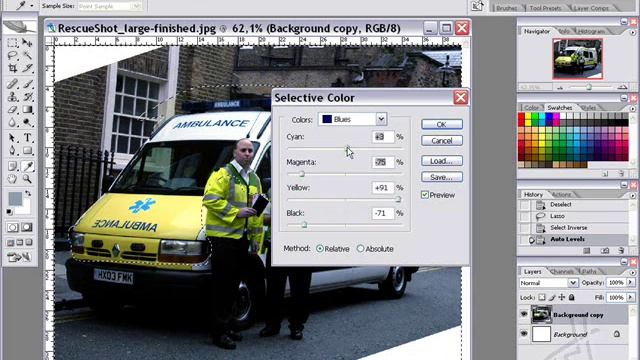Screen dimensions: 640x360
Task: Select the Slice tool
Action: click(27, 68)
